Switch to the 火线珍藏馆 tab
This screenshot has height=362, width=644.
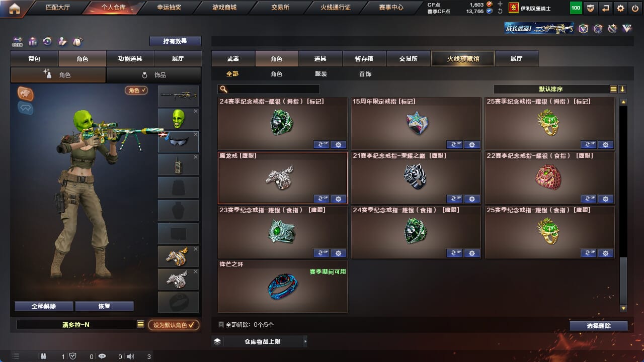[x=463, y=59]
